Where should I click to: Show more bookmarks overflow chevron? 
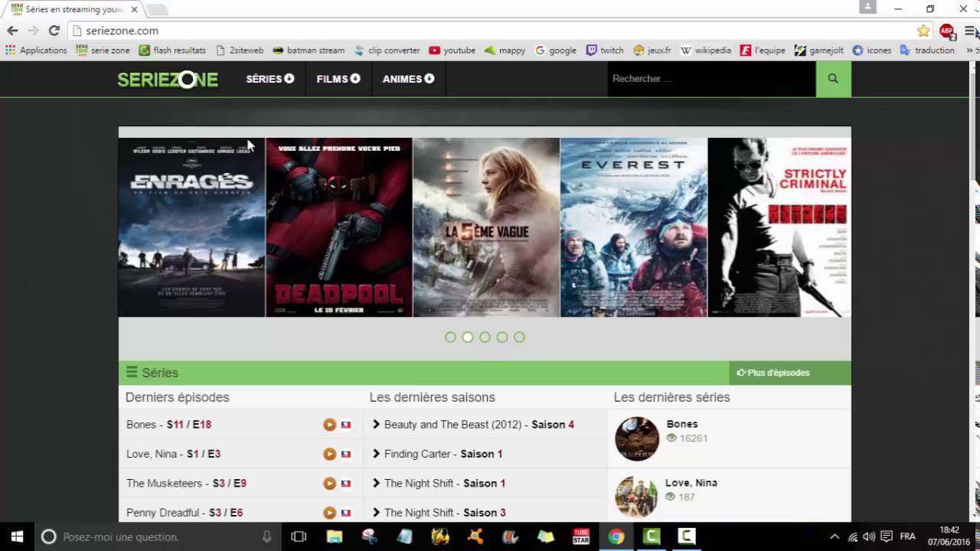click(x=970, y=51)
